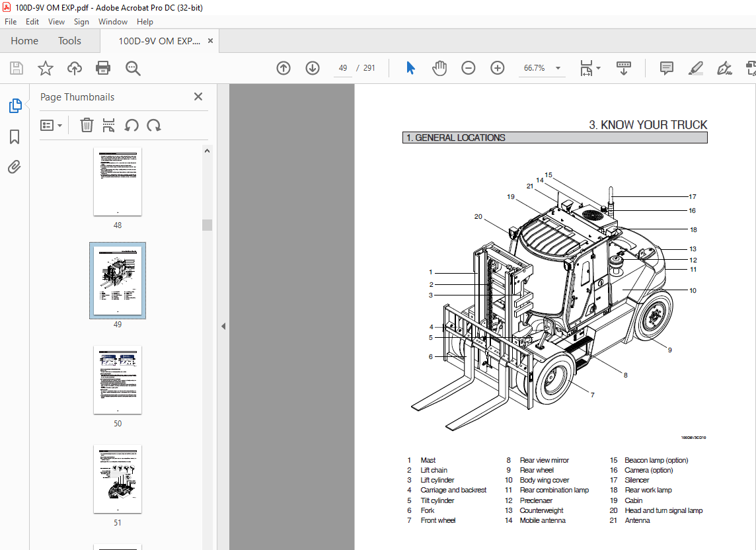The height and width of the screenshot is (550, 756).
Task: Click the page number field showing 49
Action: tap(343, 68)
